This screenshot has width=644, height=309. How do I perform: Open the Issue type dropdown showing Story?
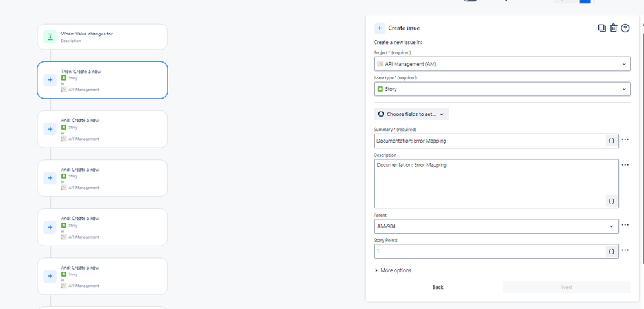(502, 89)
